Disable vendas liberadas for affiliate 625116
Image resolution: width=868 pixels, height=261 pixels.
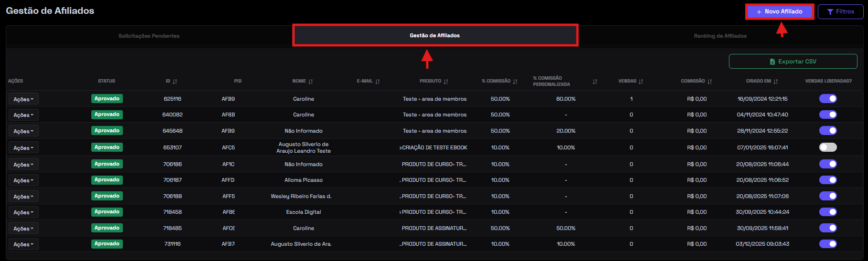point(828,99)
